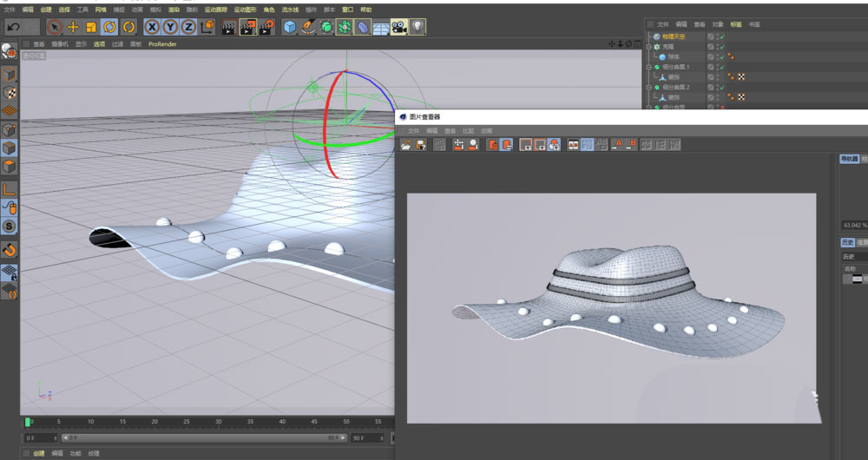Viewport: 868px width, 460px height.
Task: Add a Light object from the toolbar
Action: [x=418, y=27]
